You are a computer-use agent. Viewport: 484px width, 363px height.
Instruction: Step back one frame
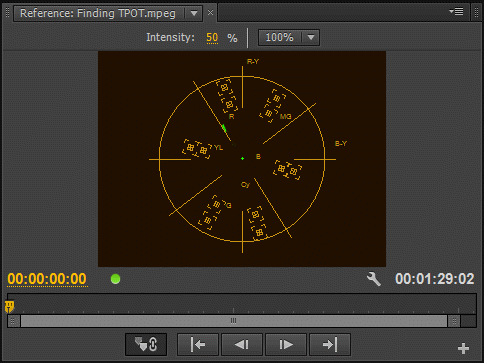[242, 344]
